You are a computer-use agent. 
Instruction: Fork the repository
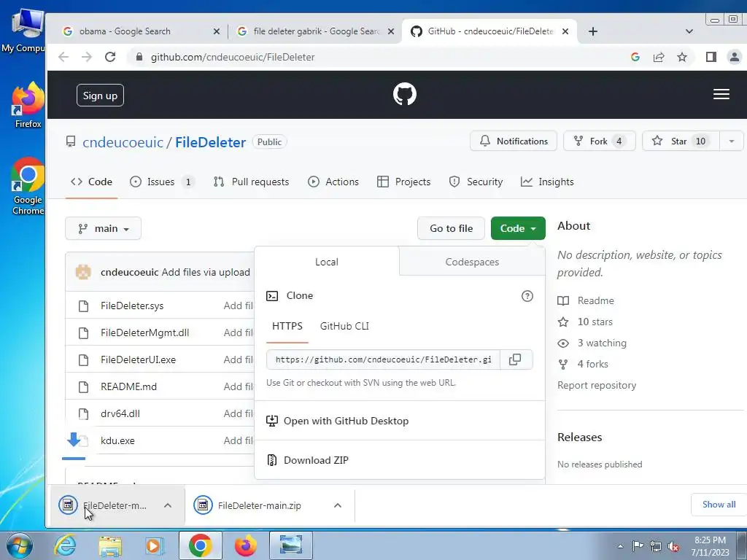tap(600, 141)
